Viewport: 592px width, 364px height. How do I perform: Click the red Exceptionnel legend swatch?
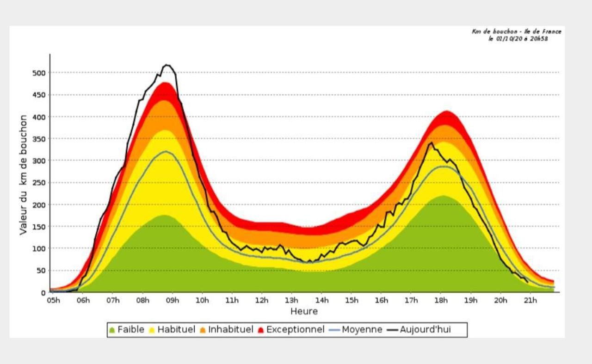[x=260, y=330]
